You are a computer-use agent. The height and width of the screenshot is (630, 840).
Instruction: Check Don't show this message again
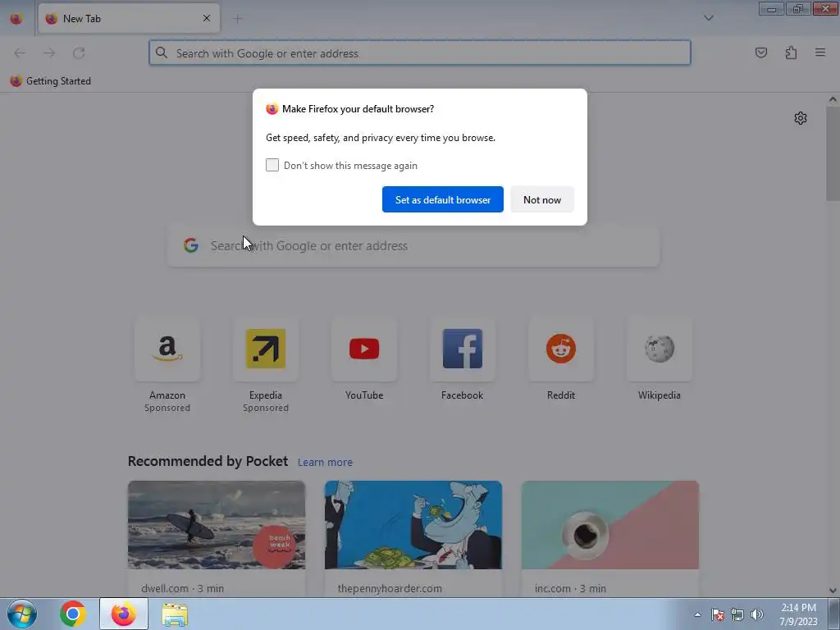pos(272,165)
